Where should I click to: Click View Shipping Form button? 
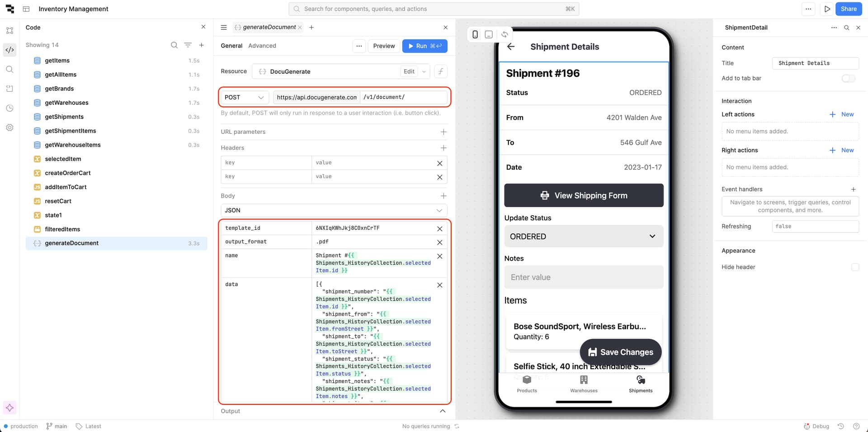coord(584,195)
